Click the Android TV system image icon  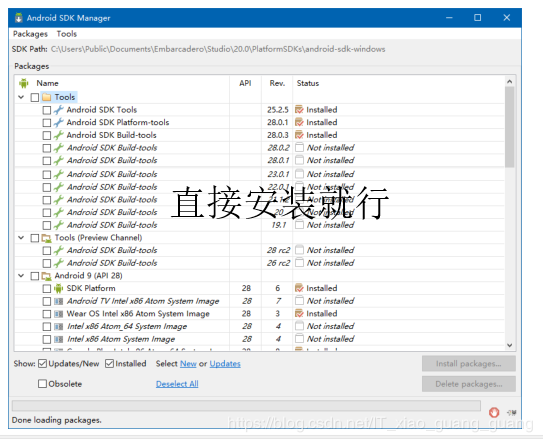pyautogui.click(x=59, y=301)
